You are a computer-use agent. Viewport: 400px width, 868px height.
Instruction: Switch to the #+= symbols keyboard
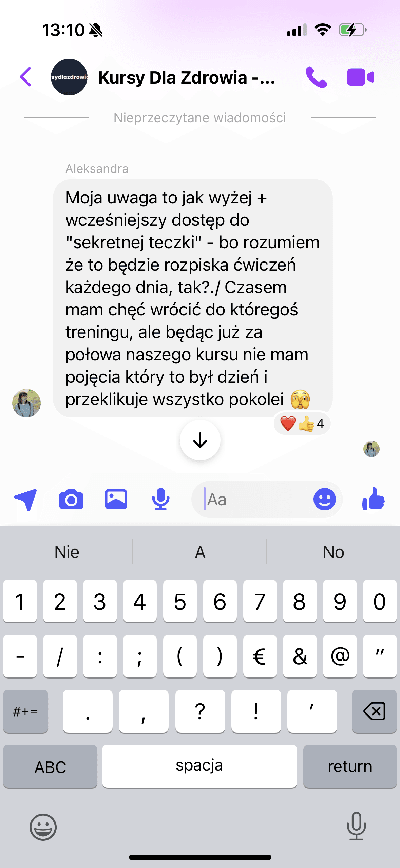tap(25, 711)
